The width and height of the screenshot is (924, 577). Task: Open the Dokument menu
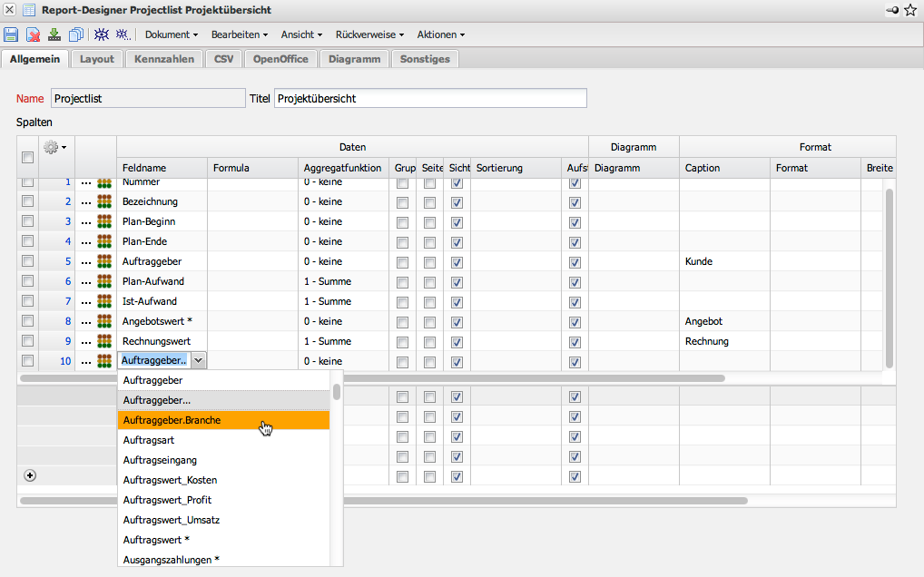(171, 34)
